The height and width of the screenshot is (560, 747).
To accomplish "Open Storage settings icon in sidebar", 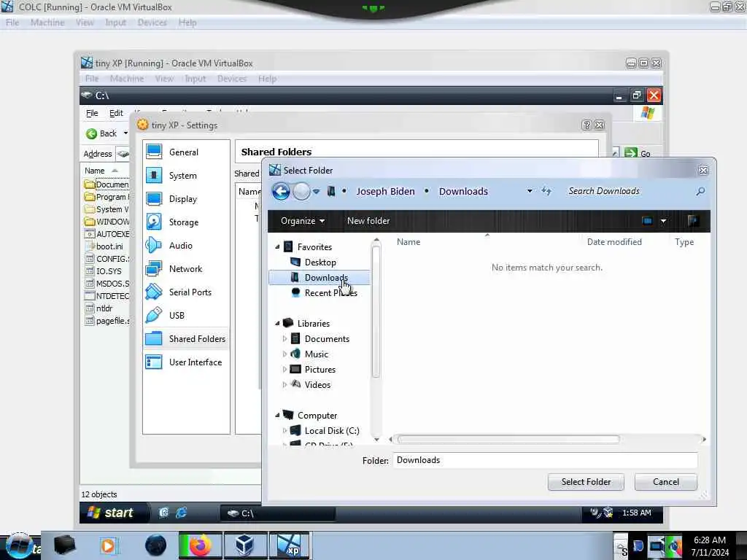I will tap(154, 222).
